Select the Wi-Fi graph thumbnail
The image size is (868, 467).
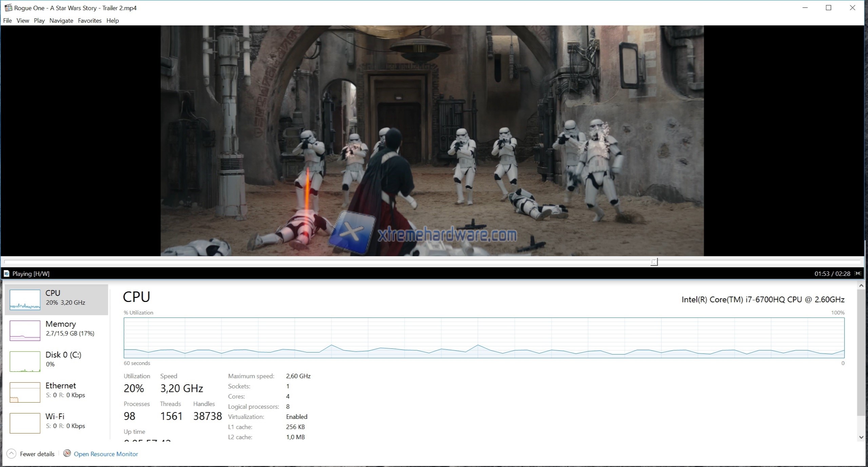tap(25, 423)
